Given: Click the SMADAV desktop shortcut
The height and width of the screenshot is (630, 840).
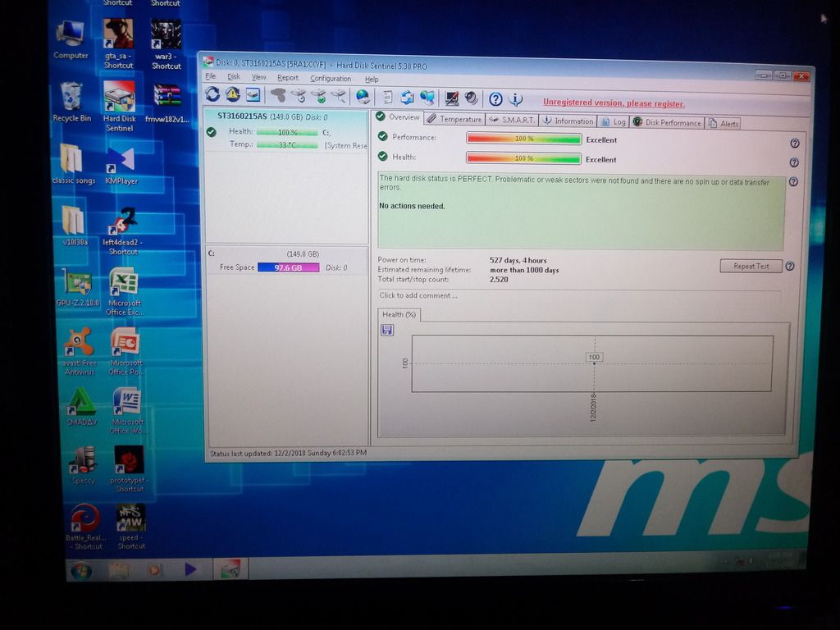Looking at the screenshot, I should click(81, 407).
